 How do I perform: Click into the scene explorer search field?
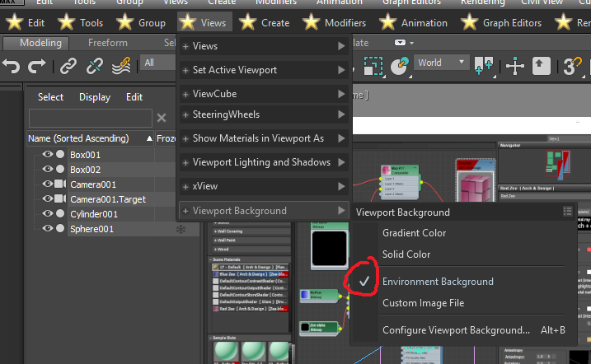[91, 118]
